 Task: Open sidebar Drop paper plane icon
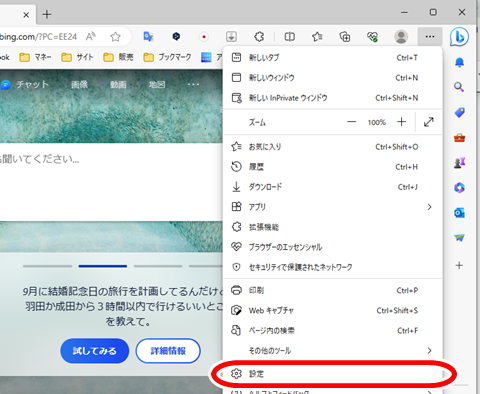click(459, 238)
